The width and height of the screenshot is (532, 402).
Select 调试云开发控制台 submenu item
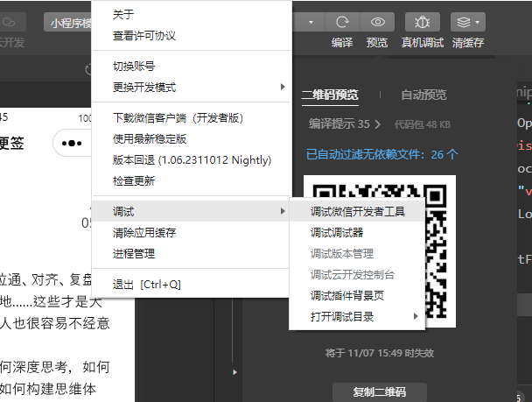(x=357, y=275)
